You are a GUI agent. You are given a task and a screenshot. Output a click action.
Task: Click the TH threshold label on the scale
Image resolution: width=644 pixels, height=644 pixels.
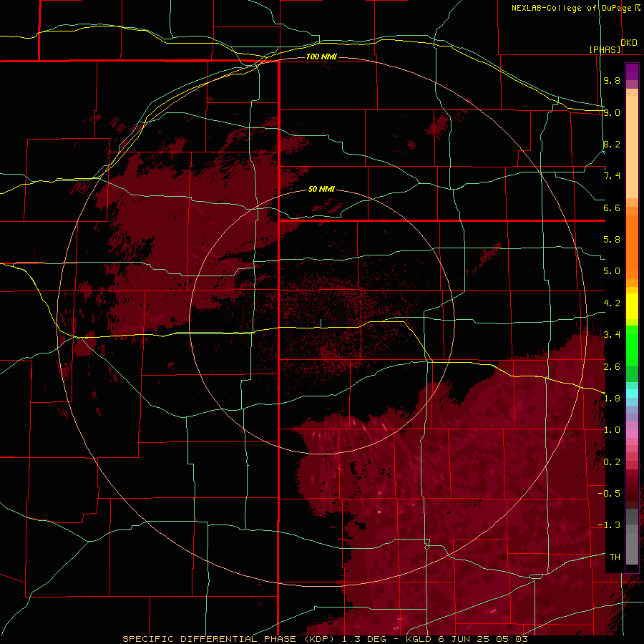pyautogui.click(x=615, y=557)
